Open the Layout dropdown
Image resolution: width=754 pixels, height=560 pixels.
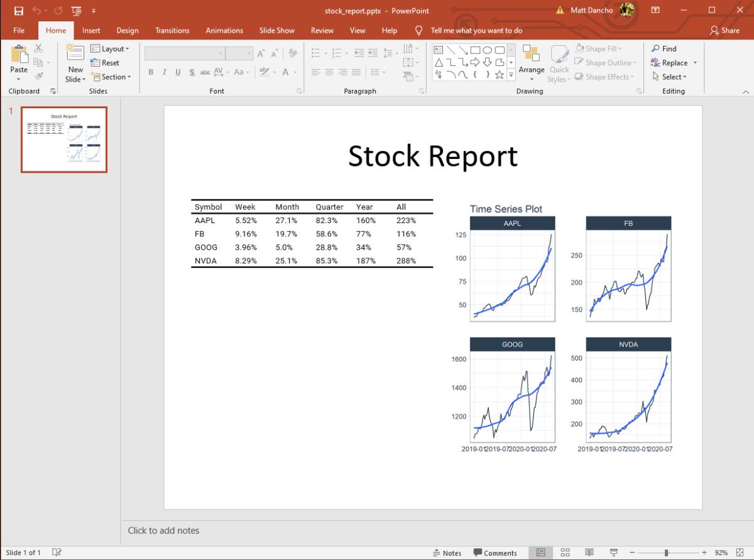(x=110, y=48)
